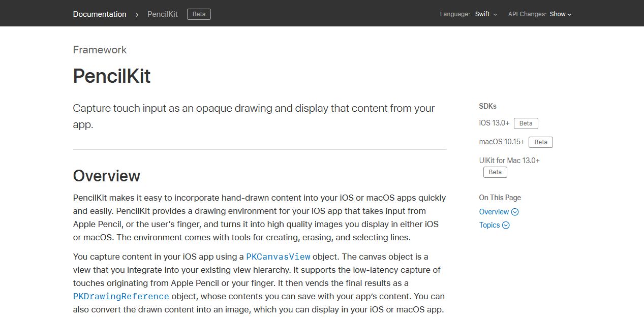Open the Swift language dropdown
This screenshot has height=318, width=644.
[x=486, y=14]
